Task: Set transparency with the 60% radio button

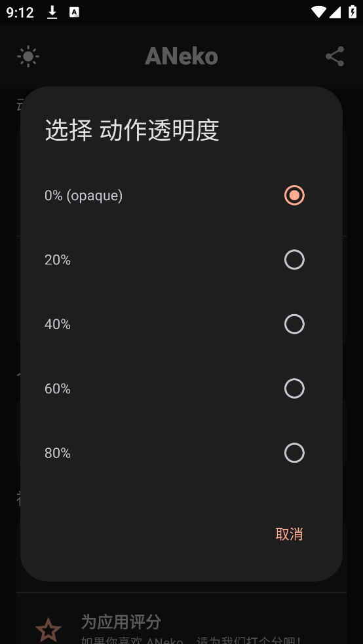Action: [294, 389]
